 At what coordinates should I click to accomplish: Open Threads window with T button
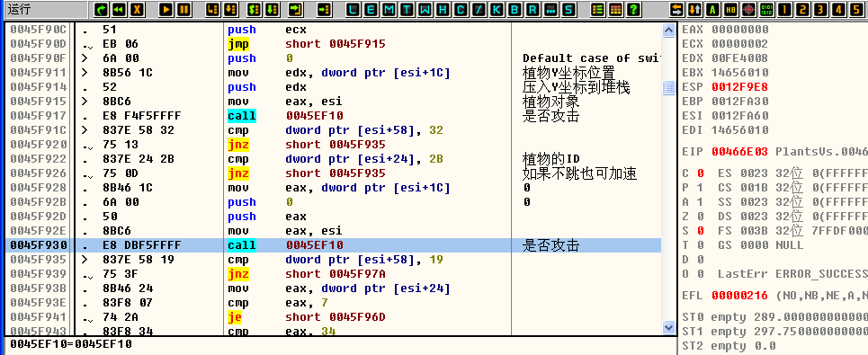click(x=407, y=9)
